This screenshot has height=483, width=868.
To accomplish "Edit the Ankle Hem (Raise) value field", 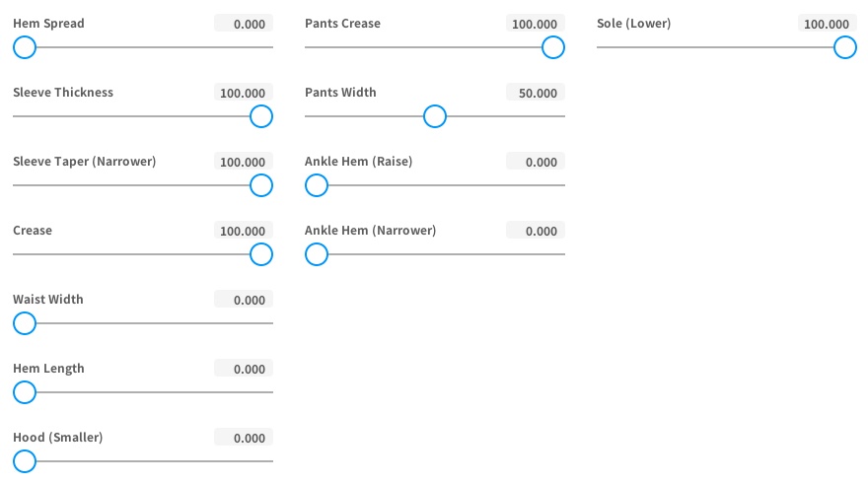I will (536, 162).
